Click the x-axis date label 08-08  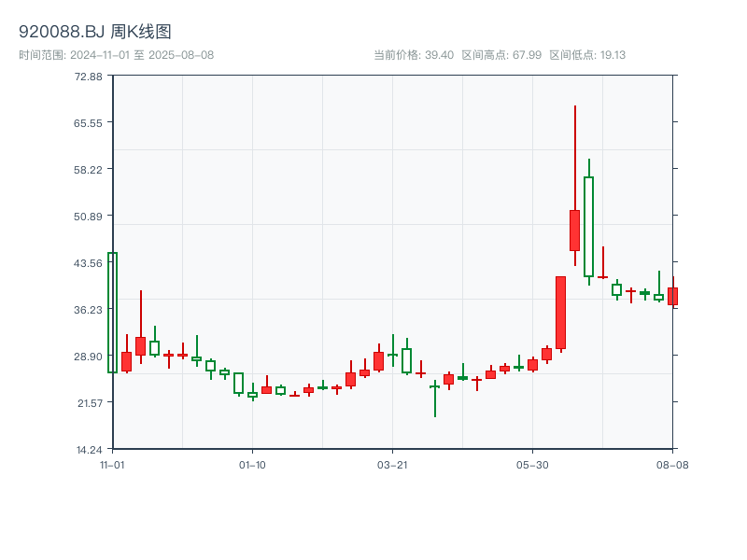coord(672,465)
